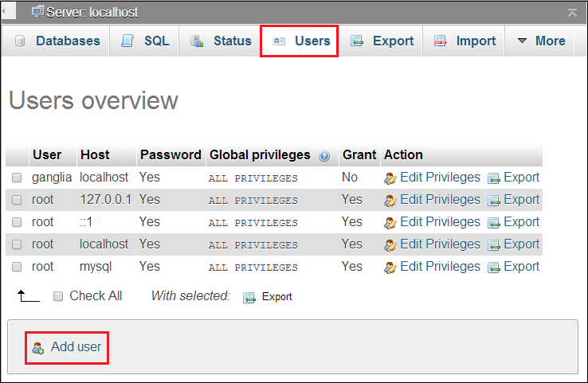
Task: Click Export icon in root mysql row
Action: 493,268
